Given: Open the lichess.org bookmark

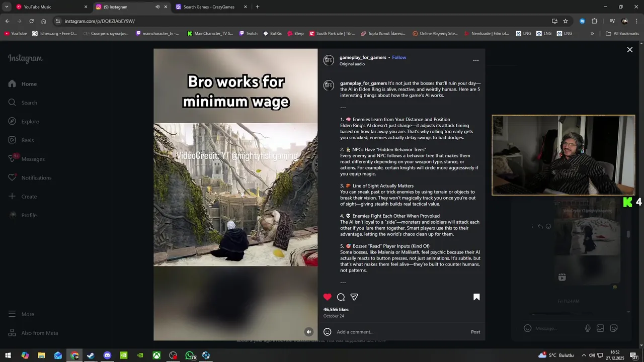Looking at the screenshot, I should [x=54, y=34].
